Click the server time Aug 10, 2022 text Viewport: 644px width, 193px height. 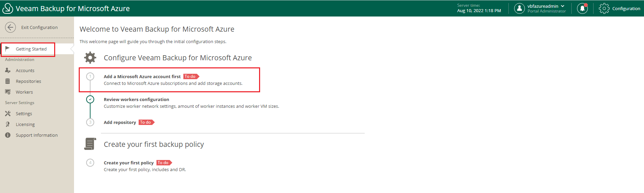[x=479, y=10]
